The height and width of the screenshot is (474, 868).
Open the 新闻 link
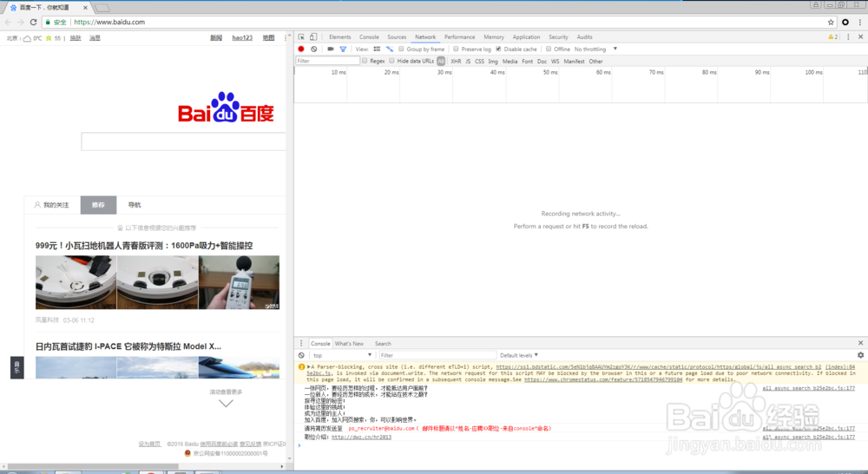[x=216, y=37]
